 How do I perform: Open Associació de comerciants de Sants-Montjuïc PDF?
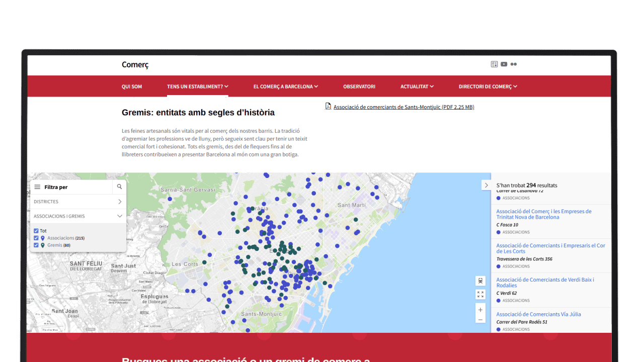(404, 107)
